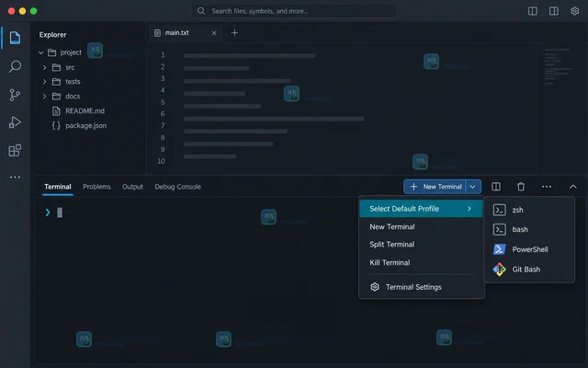Open the Source Control branch icon
This screenshot has height=368, width=588.
[x=15, y=95]
